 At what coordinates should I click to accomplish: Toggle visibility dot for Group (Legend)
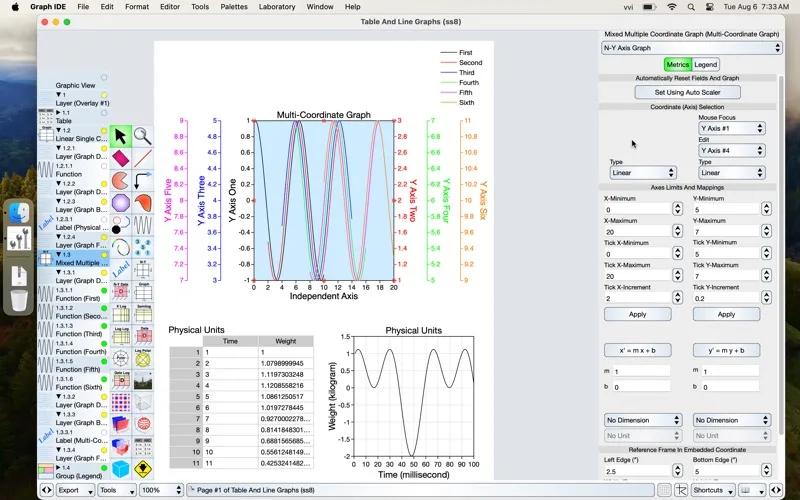pos(104,468)
